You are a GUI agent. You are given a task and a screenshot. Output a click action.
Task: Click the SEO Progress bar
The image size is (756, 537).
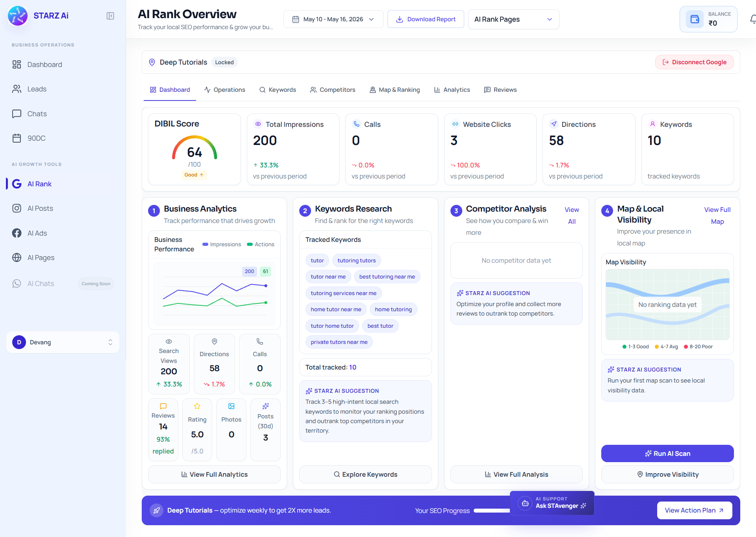492,511
